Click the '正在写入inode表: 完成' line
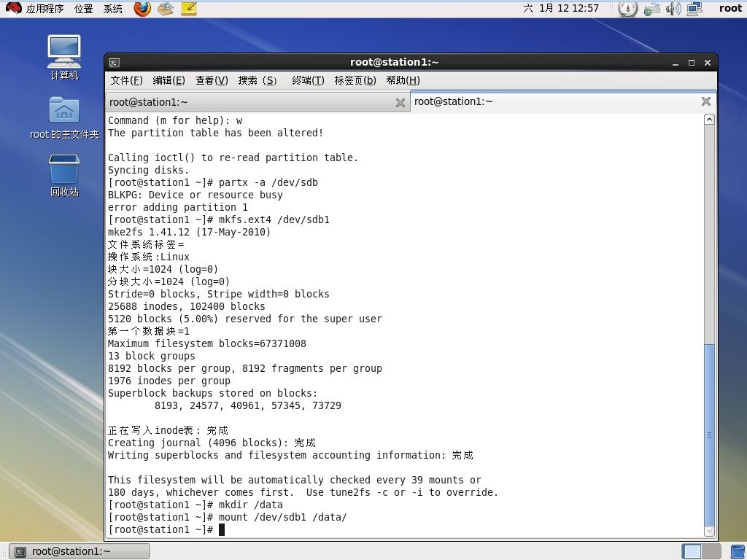Image resolution: width=747 pixels, height=560 pixels. click(x=169, y=430)
